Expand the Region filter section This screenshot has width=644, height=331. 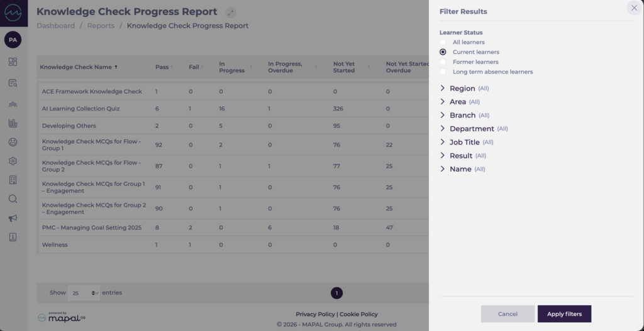462,89
